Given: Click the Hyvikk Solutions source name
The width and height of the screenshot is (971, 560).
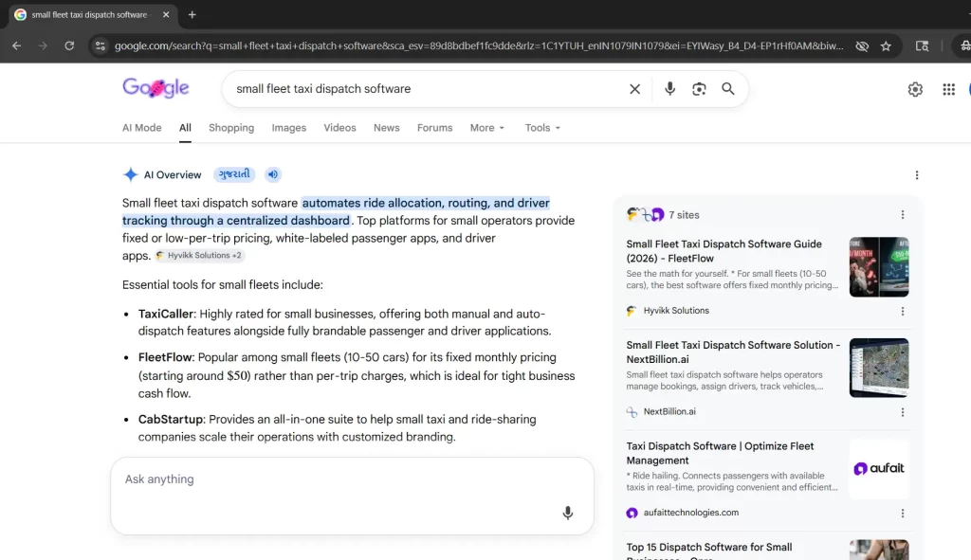Looking at the screenshot, I should pyautogui.click(x=676, y=311).
